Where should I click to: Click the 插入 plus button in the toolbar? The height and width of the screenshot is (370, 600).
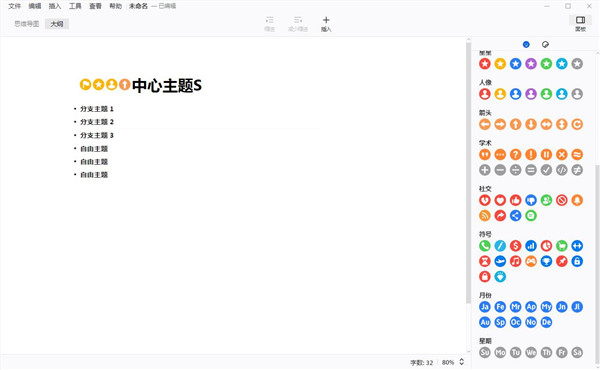point(326,24)
